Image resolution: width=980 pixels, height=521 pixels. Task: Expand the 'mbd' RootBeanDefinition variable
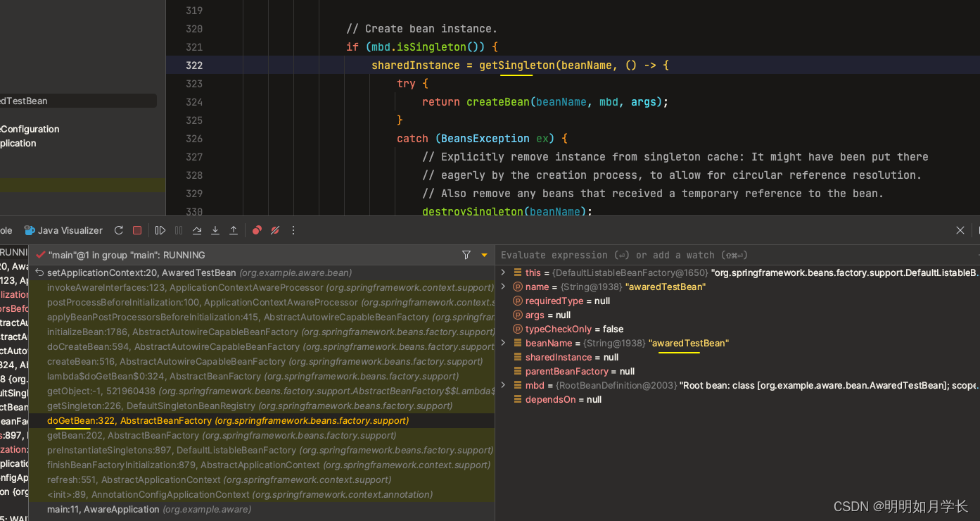pyautogui.click(x=502, y=385)
